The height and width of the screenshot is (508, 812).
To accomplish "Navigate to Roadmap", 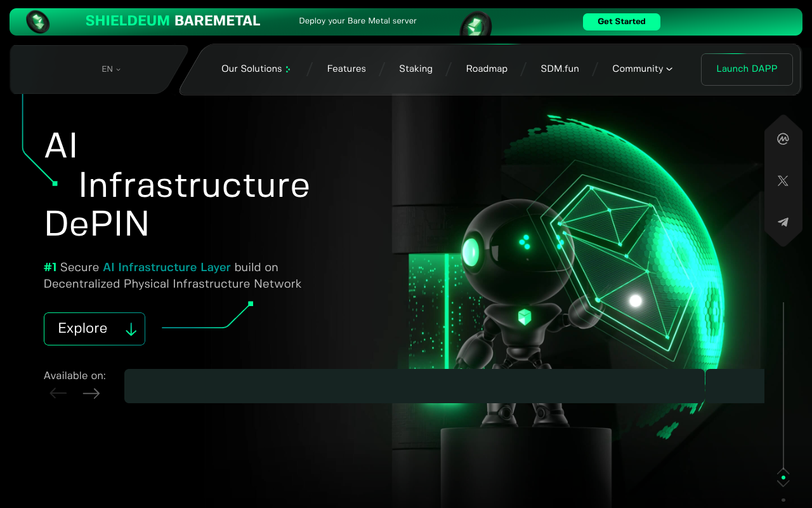I will point(487,69).
